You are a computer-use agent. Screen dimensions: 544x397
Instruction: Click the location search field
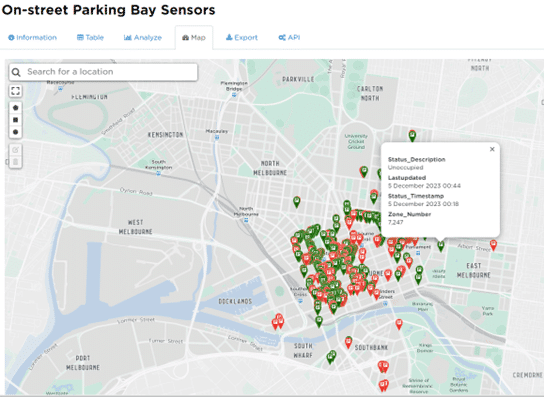[103, 72]
